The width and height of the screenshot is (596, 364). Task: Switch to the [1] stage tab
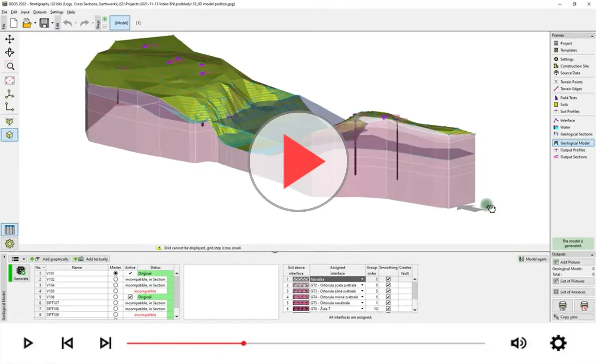coord(138,23)
